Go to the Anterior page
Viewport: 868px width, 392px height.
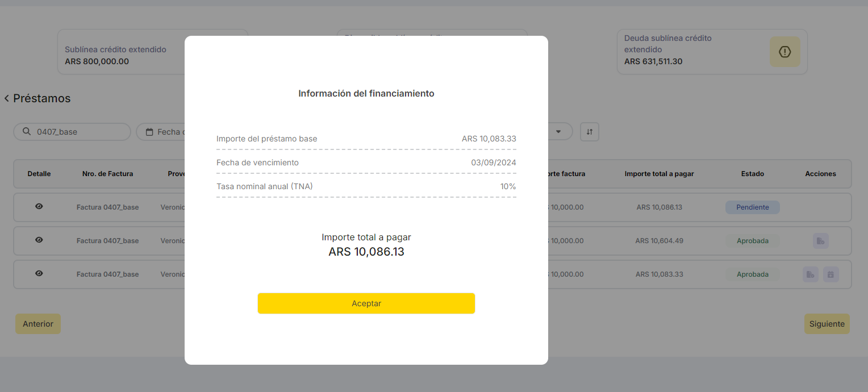(x=38, y=324)
